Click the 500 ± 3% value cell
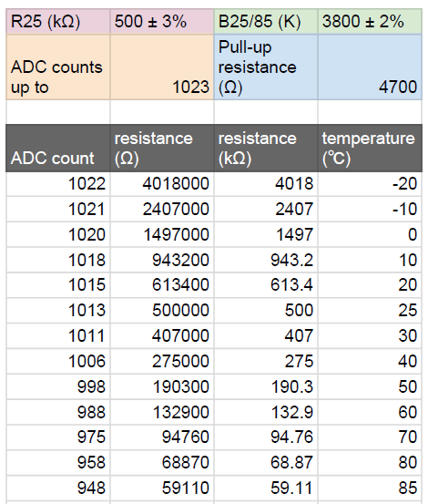 [162, 22]
